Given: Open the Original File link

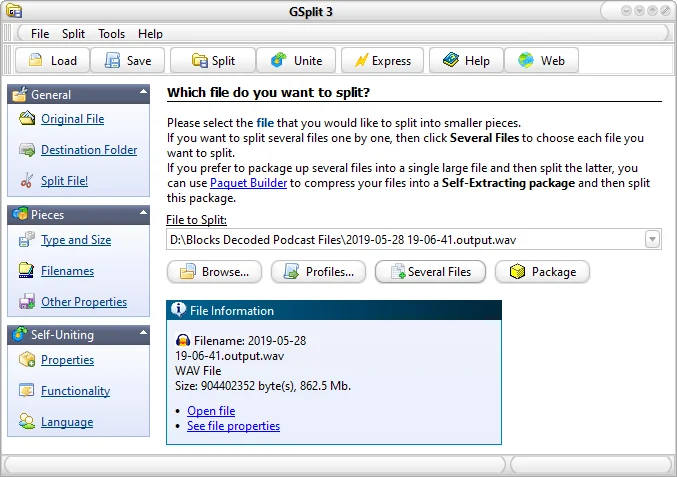Looking at the screenshot, I should [x=73, y=119].
